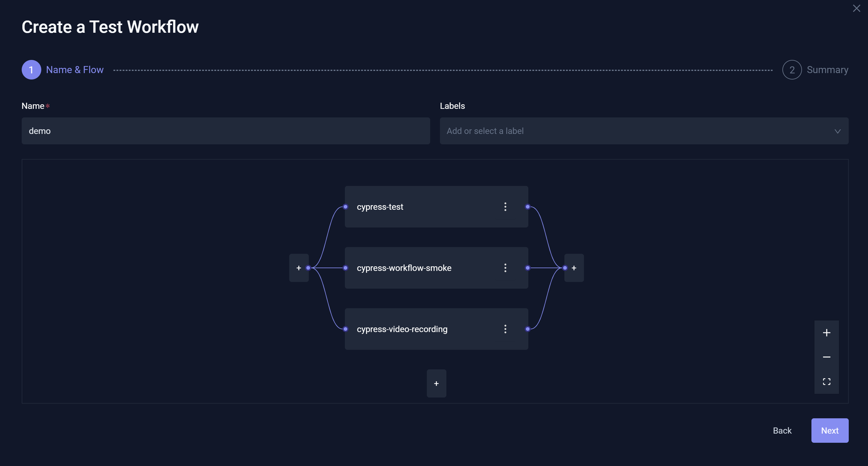Open the kebab menu on cypress-workflow-smoke
This screenshot has height=466, width=868.
(x=505, y=268)
